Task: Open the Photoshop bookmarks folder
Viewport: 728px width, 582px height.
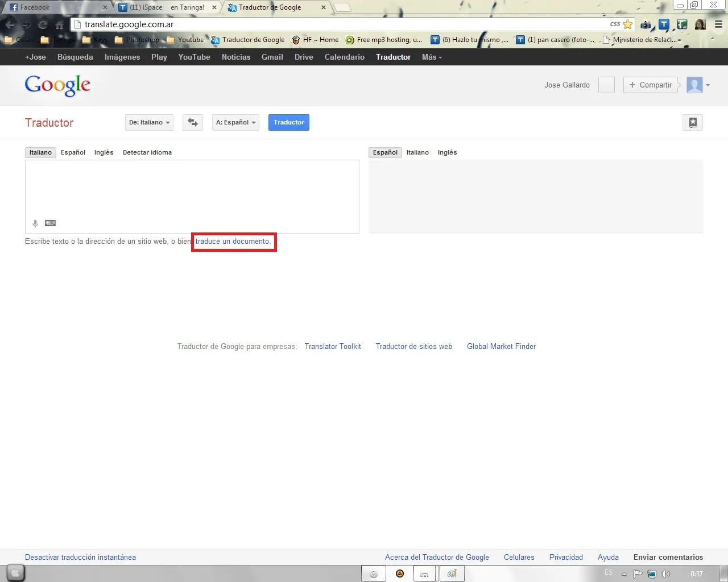Action: click(x=137, y=40)
